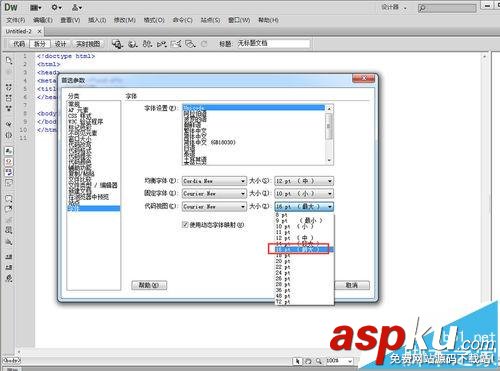Open the 文件(F) menu
Viewport: 500px width, 371px height.
point(15,20)
